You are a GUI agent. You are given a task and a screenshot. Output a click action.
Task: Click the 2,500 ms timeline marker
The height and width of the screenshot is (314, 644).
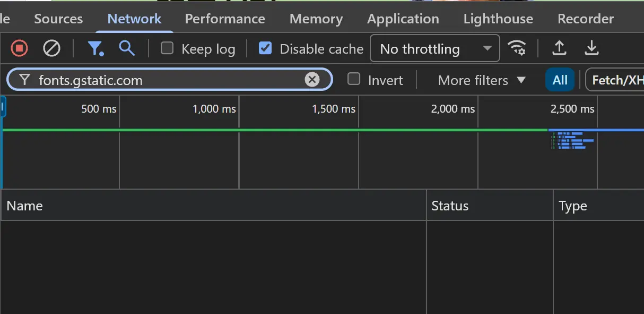pyautogui.click(x=572, y=109)
